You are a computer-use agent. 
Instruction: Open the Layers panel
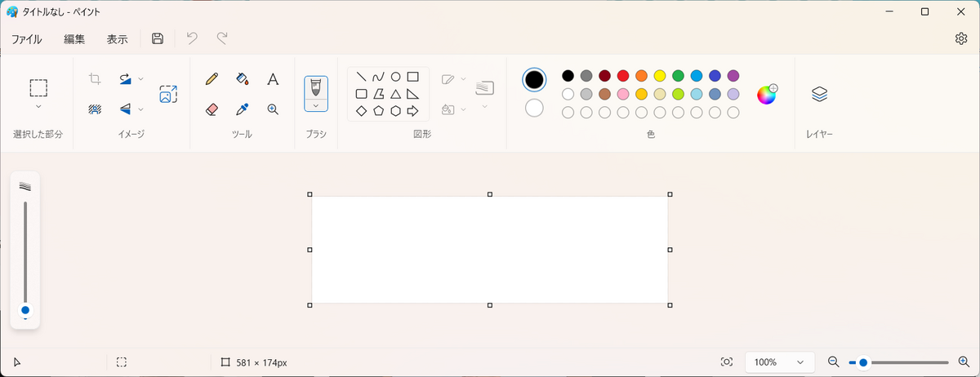pyautogui.click(x=820, y=94)
